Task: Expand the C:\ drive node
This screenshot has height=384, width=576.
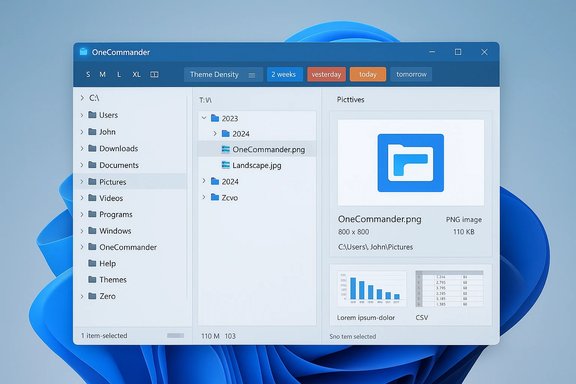Action: (x=82, y=98)
